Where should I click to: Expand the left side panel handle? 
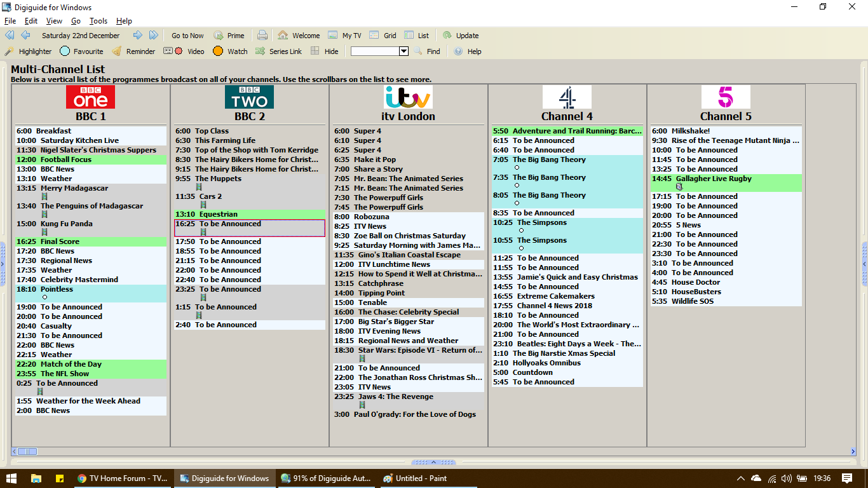[x=3, y=264]
